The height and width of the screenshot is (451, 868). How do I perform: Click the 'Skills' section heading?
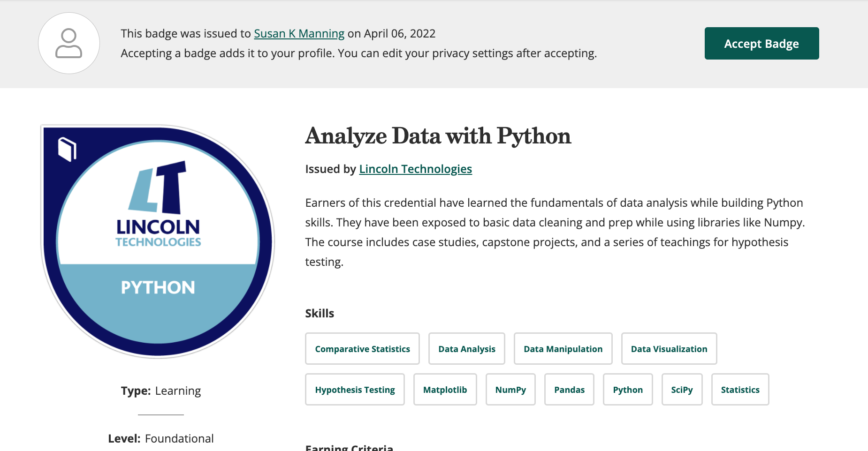point(320,314)
